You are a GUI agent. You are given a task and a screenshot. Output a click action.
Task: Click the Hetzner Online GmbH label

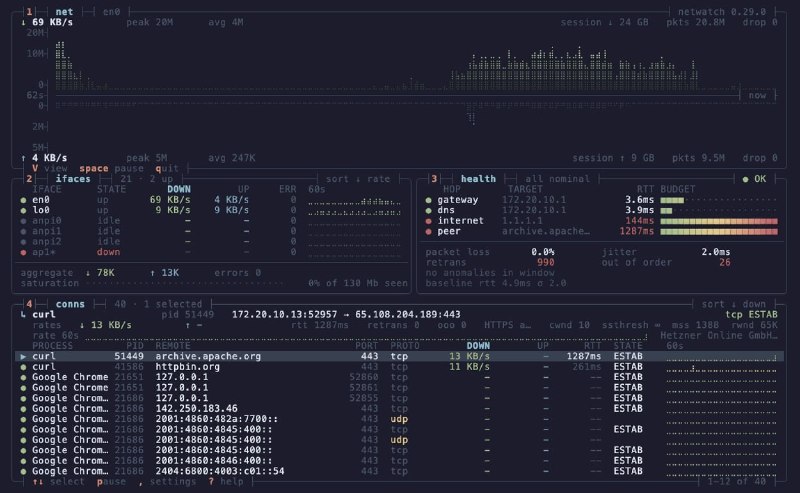pos(719,335)
